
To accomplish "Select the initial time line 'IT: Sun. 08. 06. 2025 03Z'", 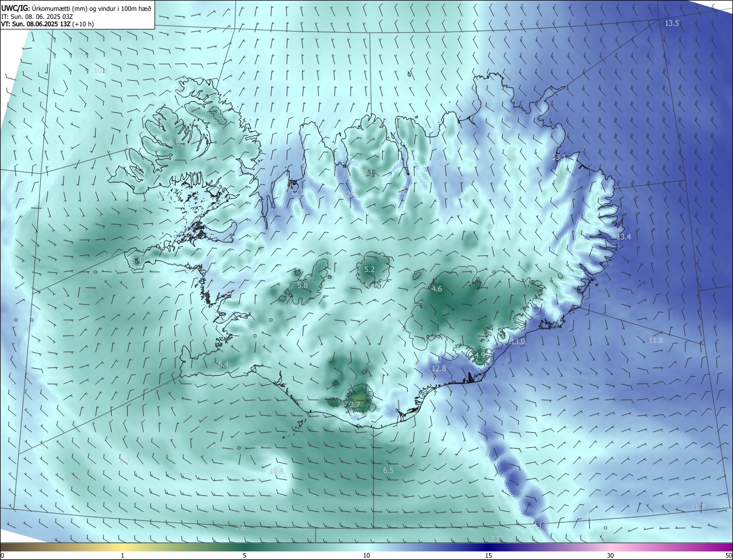I will pos(38,17).
